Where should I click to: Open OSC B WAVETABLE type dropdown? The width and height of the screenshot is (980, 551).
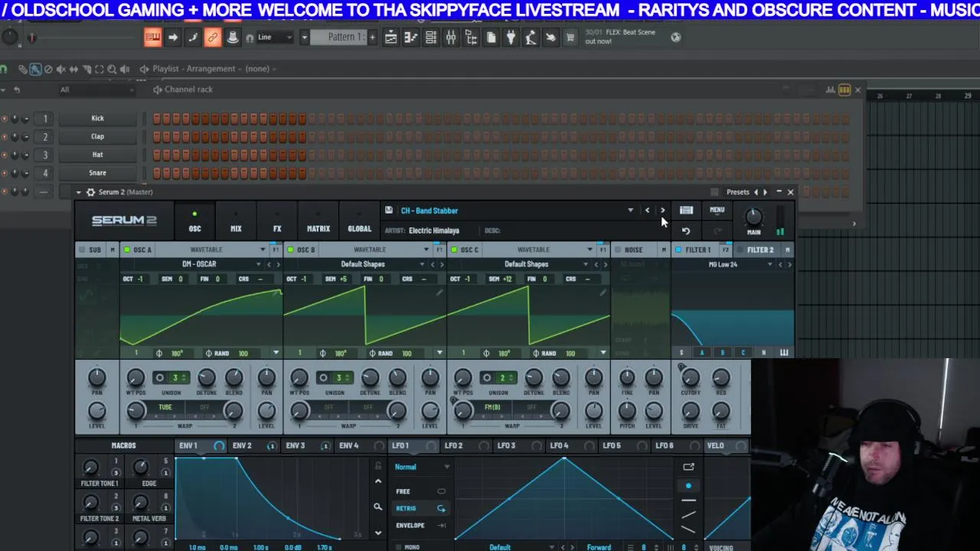[x=426, y=249]
